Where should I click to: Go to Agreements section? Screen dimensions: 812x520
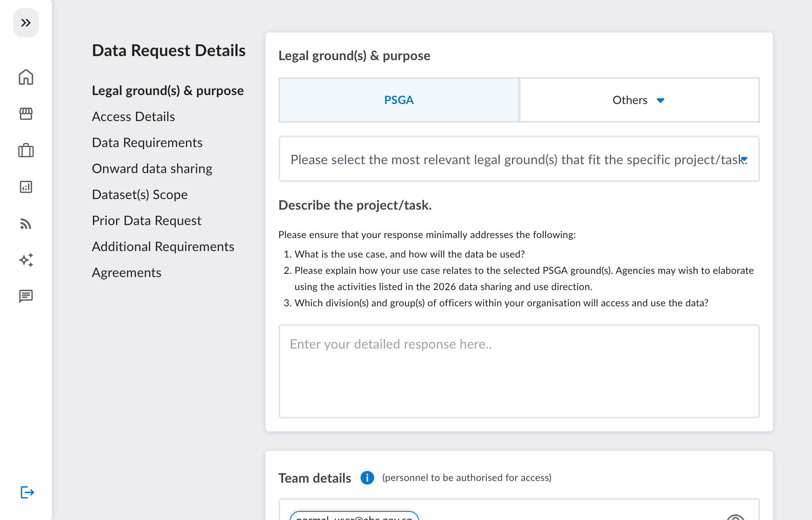pos(126,273)
